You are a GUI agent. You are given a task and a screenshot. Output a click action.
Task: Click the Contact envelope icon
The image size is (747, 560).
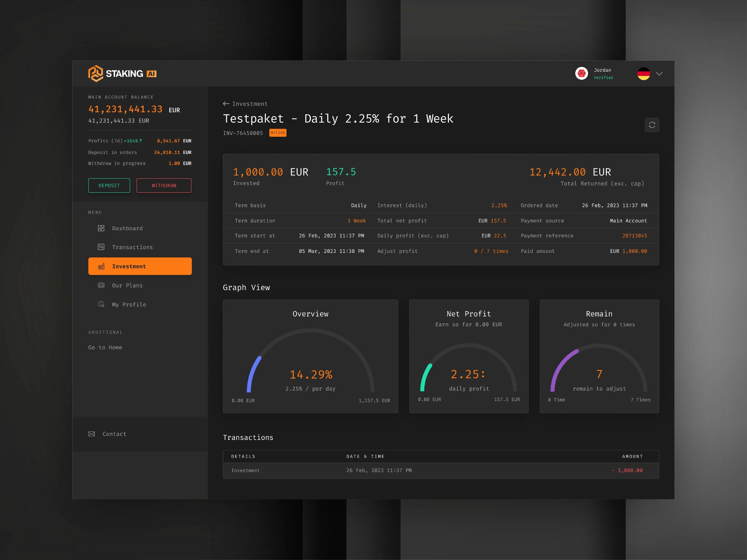(91, 434)
